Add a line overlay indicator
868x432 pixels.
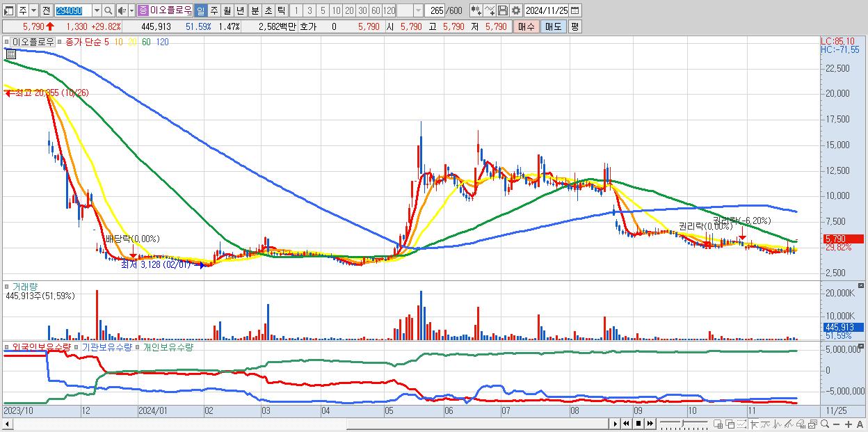pyautogui.click(x=490, y=10)
